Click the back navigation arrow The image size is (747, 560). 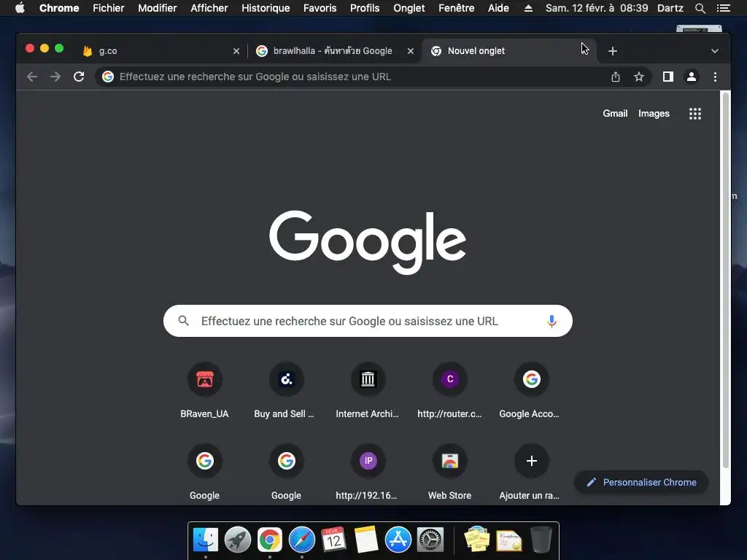coord(32,77)
